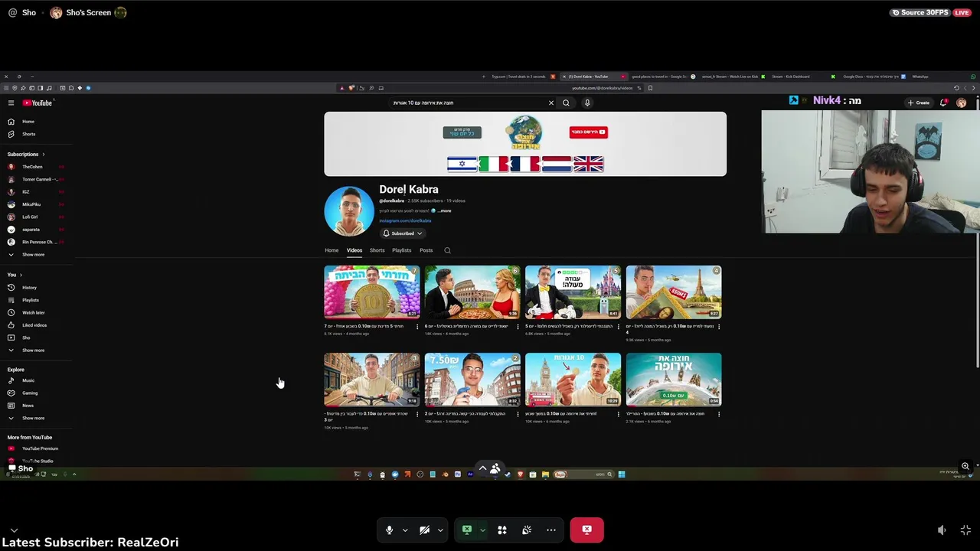Open File Explorer on the taskbar
The height and width of the screenshot is (551, 980).
click(545, 474)
